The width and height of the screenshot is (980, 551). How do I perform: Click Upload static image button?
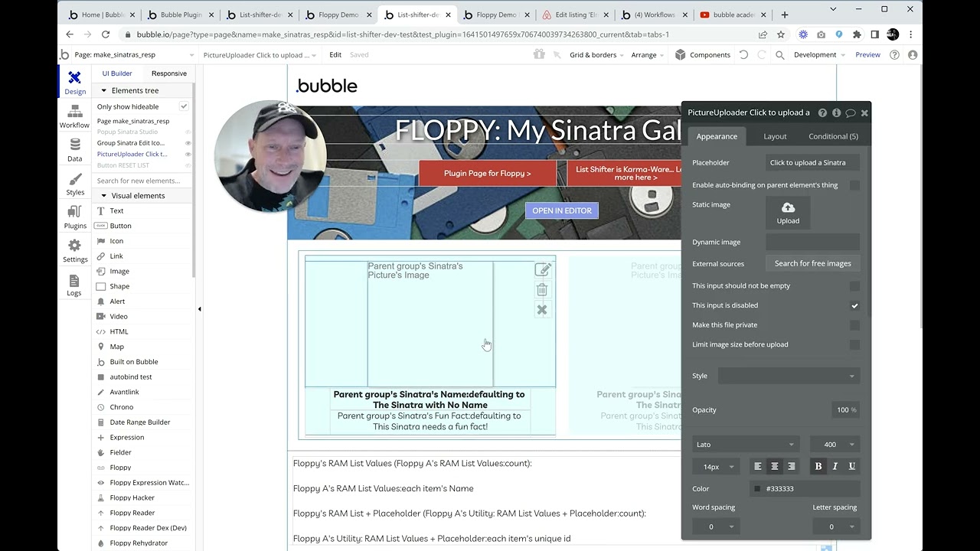point(788,214)
